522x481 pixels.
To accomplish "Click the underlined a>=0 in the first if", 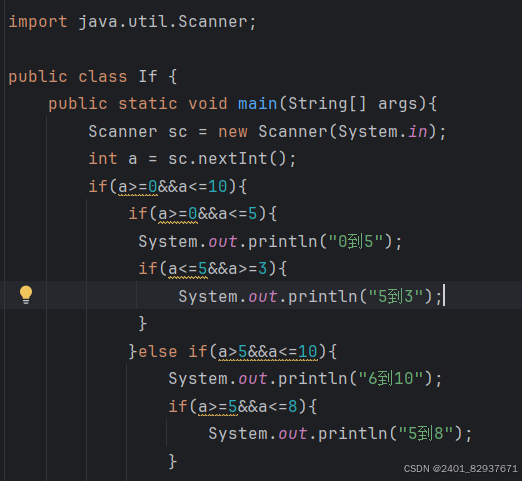I will [138, 186].
